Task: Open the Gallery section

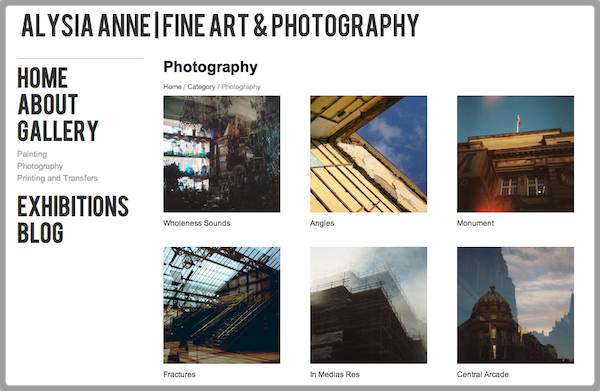Action: tap(58, 131)
